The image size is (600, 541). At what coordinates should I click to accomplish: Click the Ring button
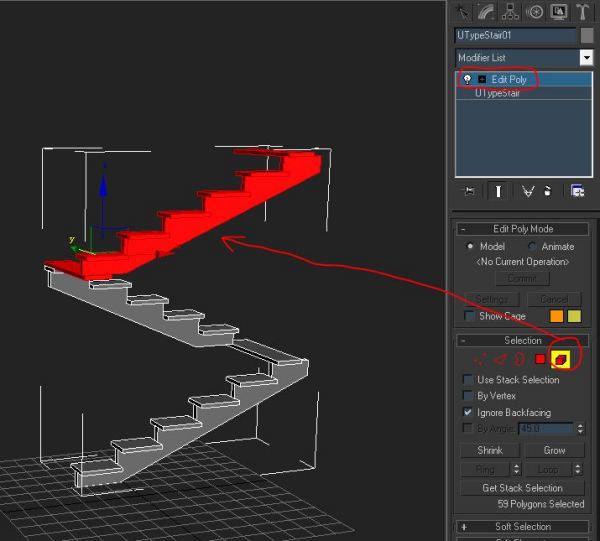485,469
